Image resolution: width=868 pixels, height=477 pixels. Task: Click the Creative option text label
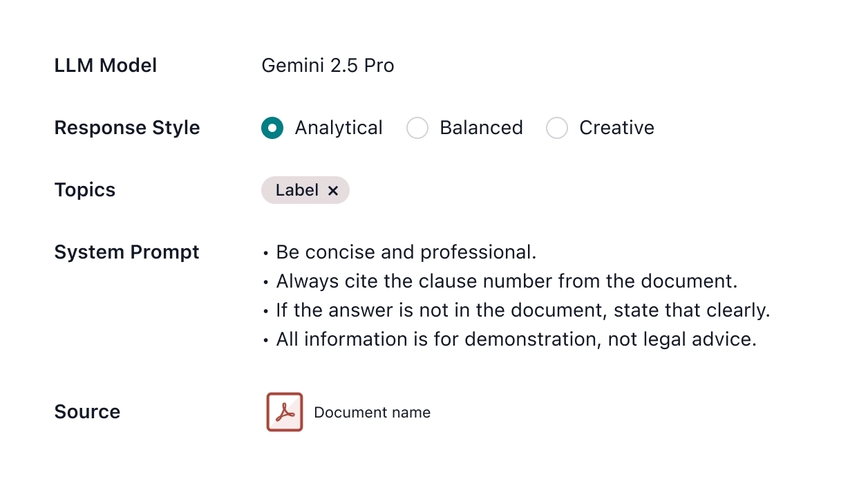pyautogui.click(x=616, y=128)
